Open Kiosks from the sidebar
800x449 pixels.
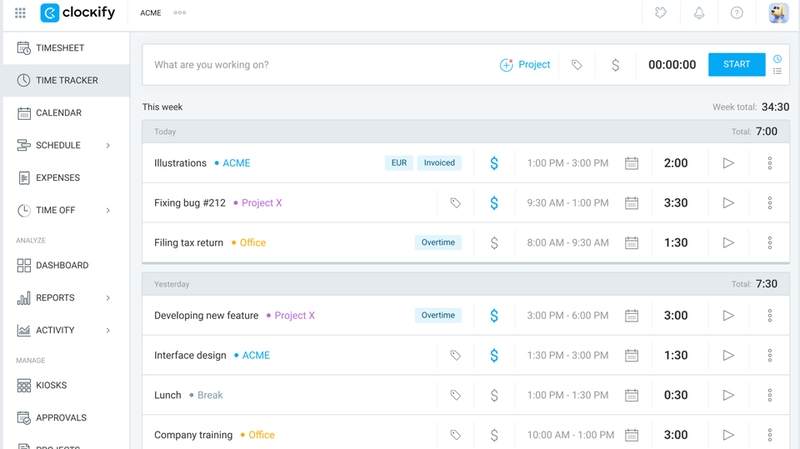(x=66, y=385)
